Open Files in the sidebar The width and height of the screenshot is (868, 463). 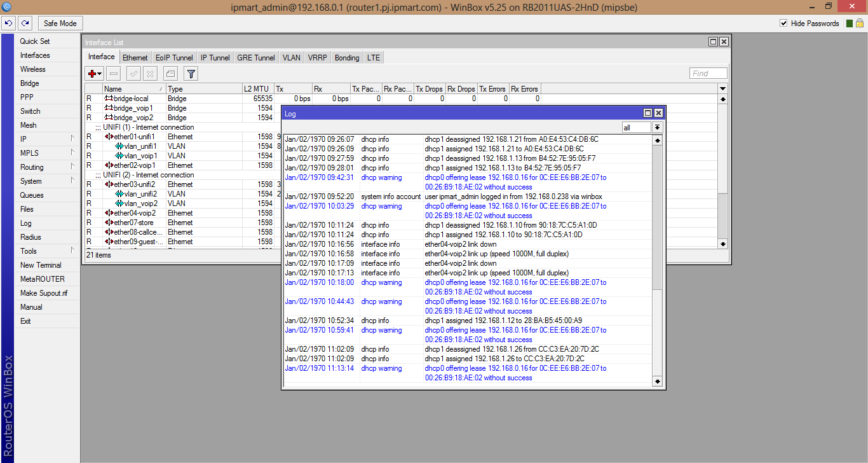click(x=48, y=209)
